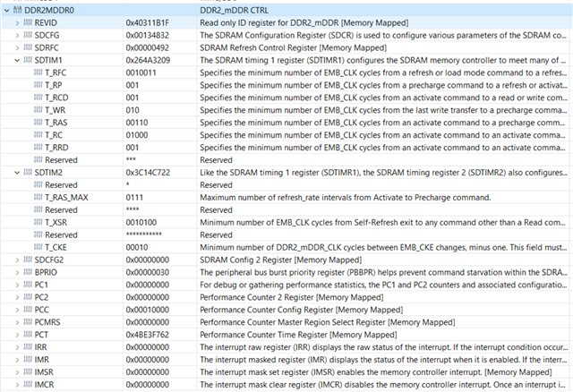Click the T_RAS bitfield icon
This screenshot has width=573, height=392.
[38, 122]
